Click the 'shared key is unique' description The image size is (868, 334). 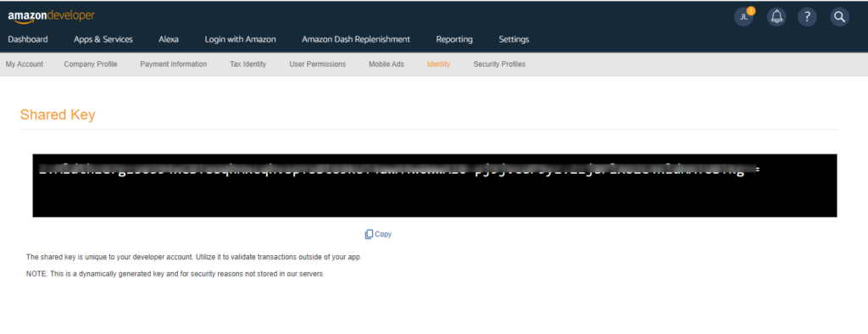(194, 258)
